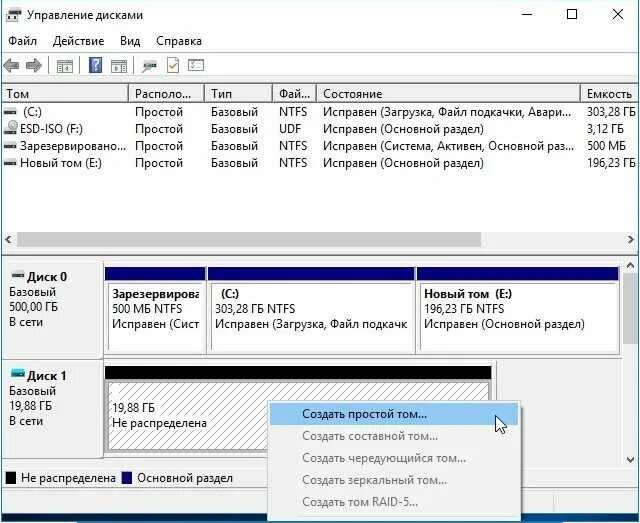Click the horizontal scrollbar right arrow

pos(631,239)
